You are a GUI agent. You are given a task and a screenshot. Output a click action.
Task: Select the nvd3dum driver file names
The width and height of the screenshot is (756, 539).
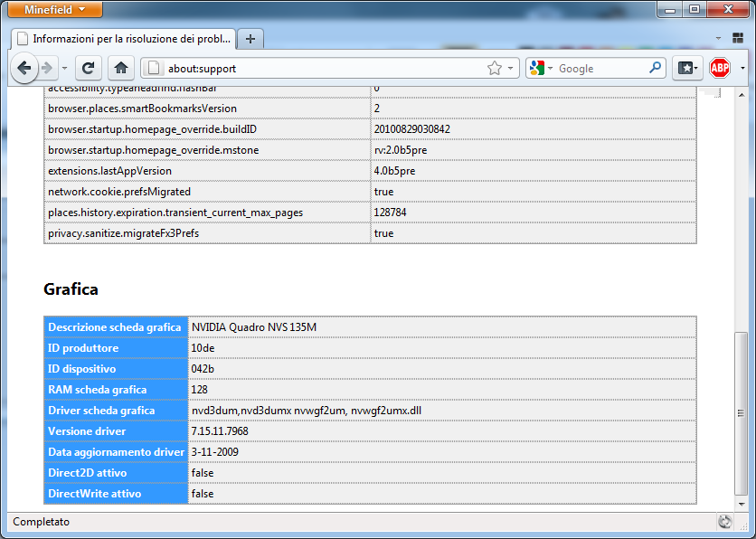(x=307, y=411)
